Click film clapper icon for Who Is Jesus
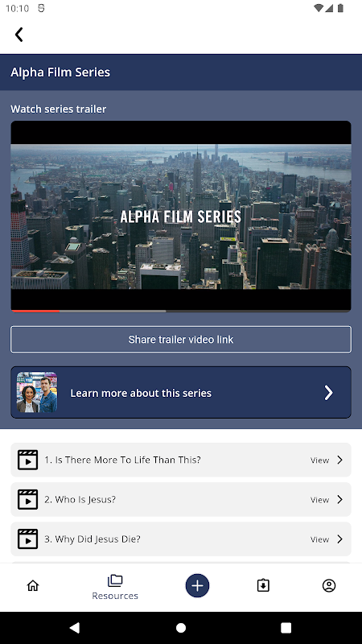 tap(28, 499)
